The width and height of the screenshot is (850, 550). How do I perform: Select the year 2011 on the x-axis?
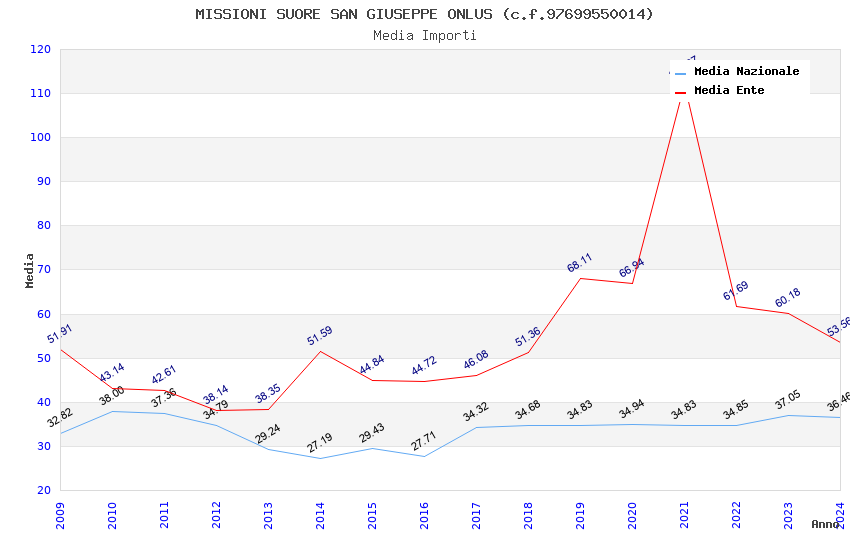(164, 515)
